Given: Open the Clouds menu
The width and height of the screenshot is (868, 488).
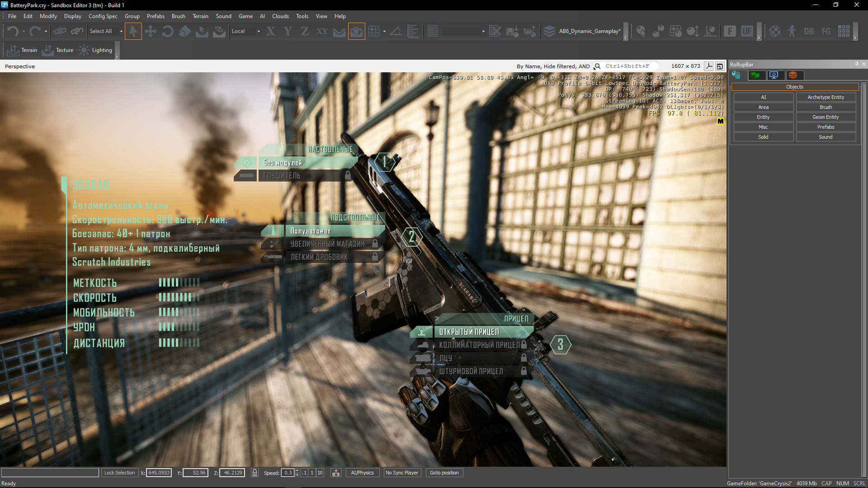Looking at the screenshot, I should [x=280, y=16].
